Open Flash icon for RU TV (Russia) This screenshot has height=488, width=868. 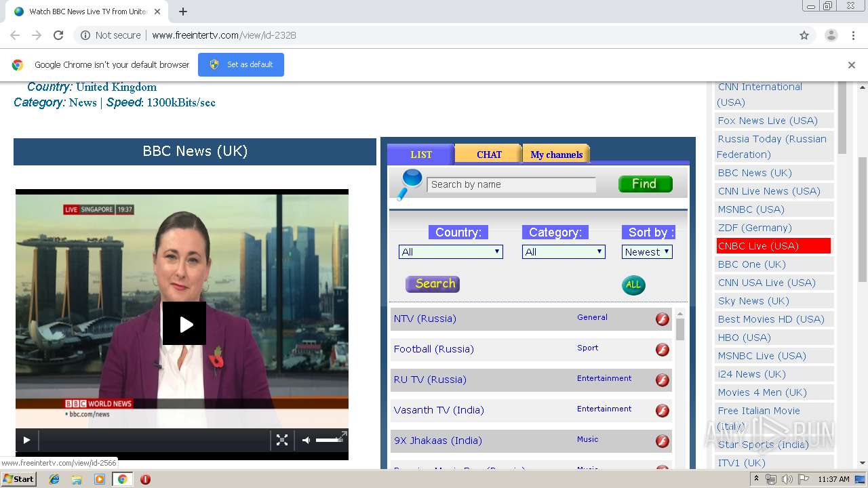point(663,380)
